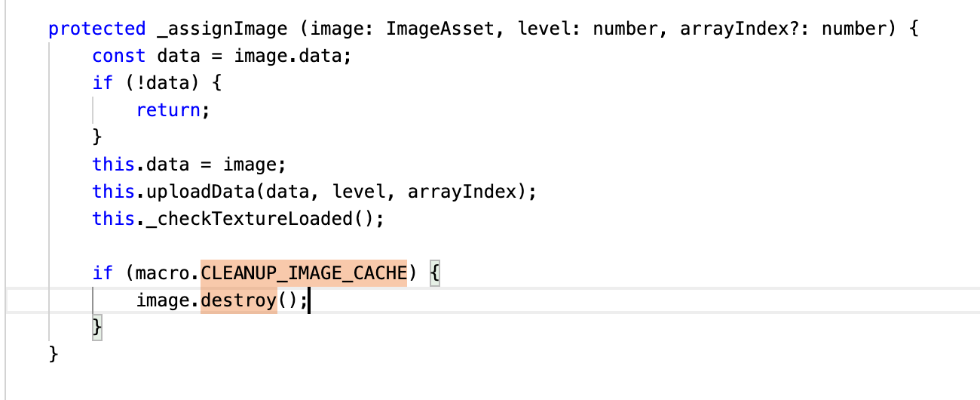Viewport: 980px width, 400px height.
Task: Click the protected keyword
Action: [96, 29]
